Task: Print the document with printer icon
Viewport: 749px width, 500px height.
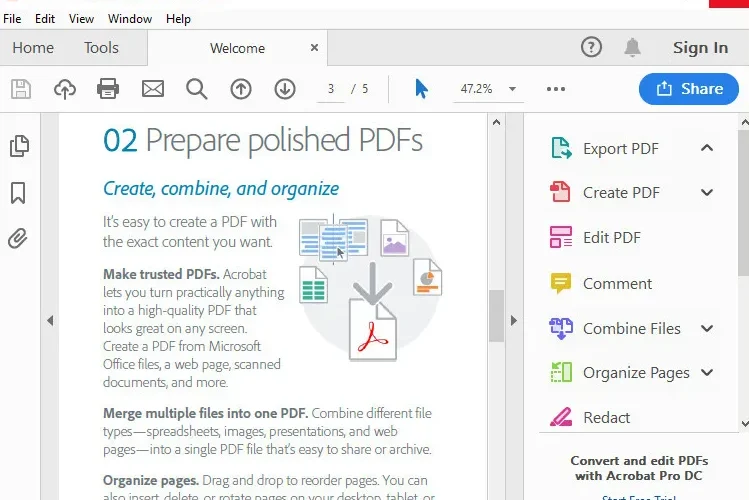Action: pyautogui.click(x=108, y=89)
